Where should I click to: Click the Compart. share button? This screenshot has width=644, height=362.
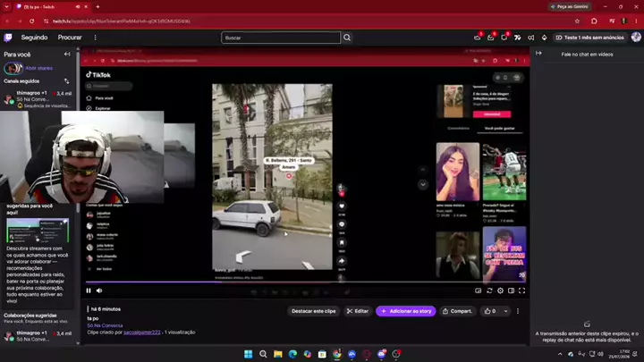tap(457, 311)
